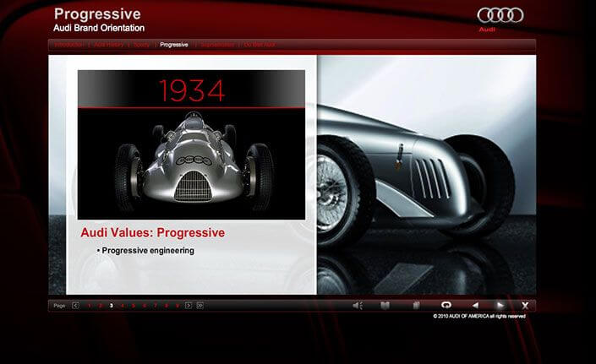The height and width of the screenshot is (364, 596).
Task: Open the Introduction tab
Action: (x=68, y=45)
